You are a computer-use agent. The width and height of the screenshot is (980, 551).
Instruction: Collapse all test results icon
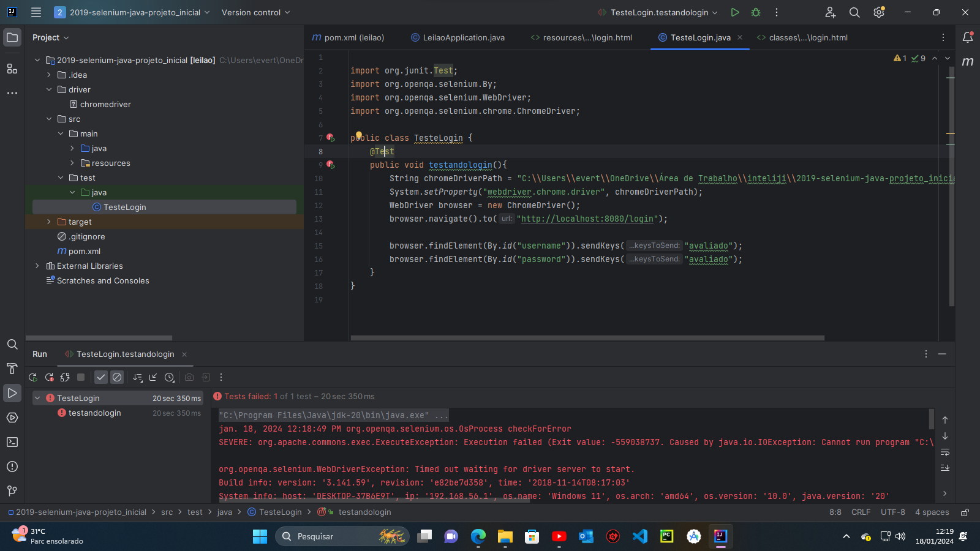pos(153,377)
